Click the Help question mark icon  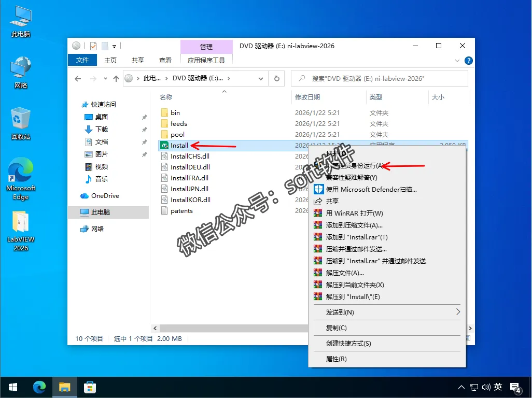coord(469,61)
